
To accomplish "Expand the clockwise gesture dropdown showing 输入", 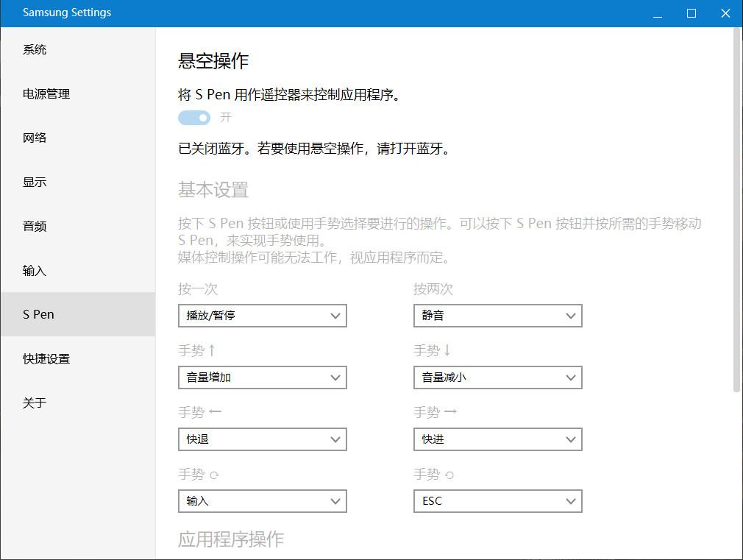I will click(x=262, y=501).
